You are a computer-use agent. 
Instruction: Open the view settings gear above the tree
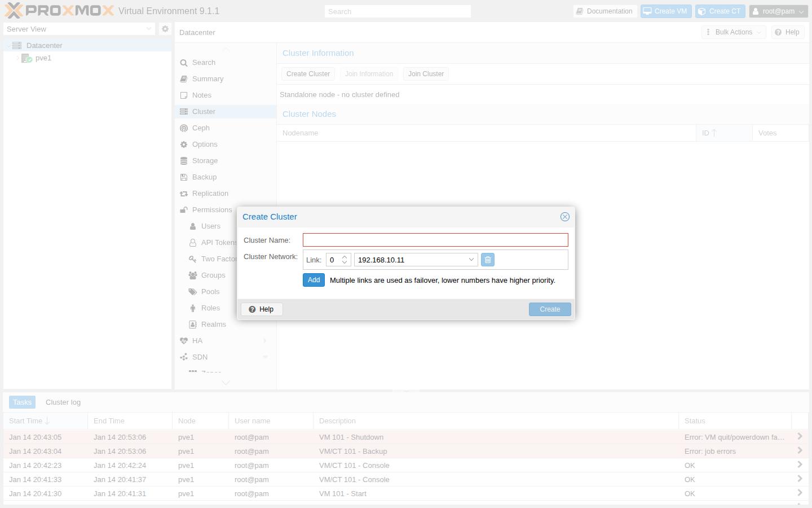click(165, 29)
